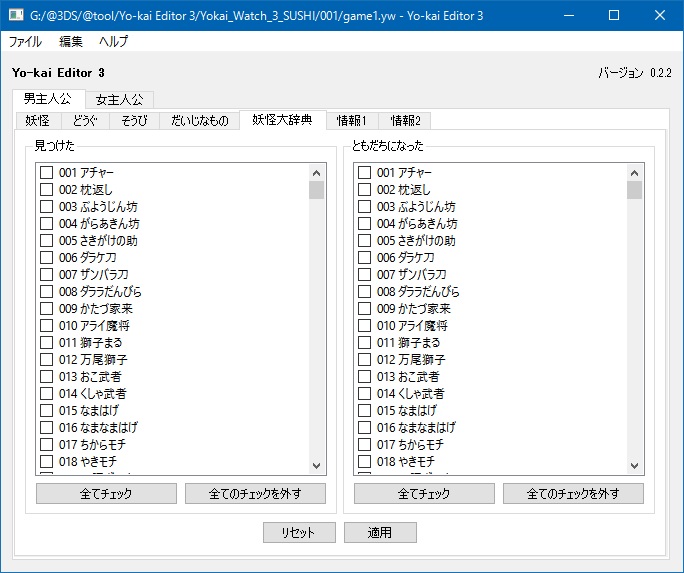Check 018 やきモチ in 見つけた list

tap(47, 461)
